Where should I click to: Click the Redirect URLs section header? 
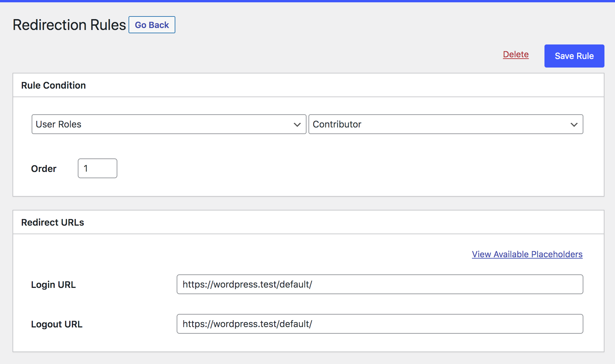click(52, 222)
